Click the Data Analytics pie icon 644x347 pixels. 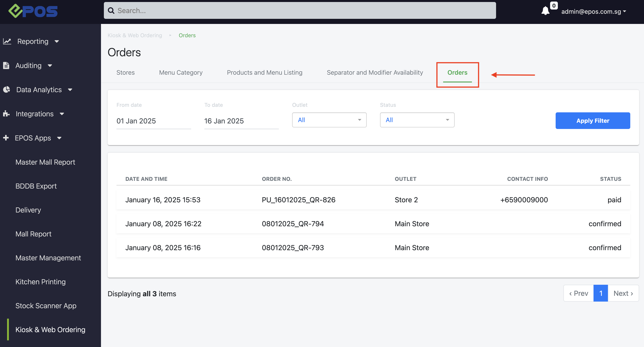pyautogui.click(x=6, y=89)
